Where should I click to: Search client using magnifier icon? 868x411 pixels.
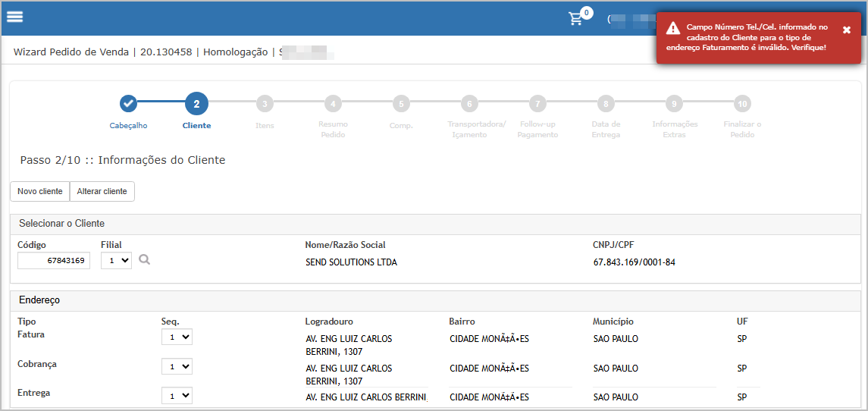pyautogui.click(x=145, y=260)
